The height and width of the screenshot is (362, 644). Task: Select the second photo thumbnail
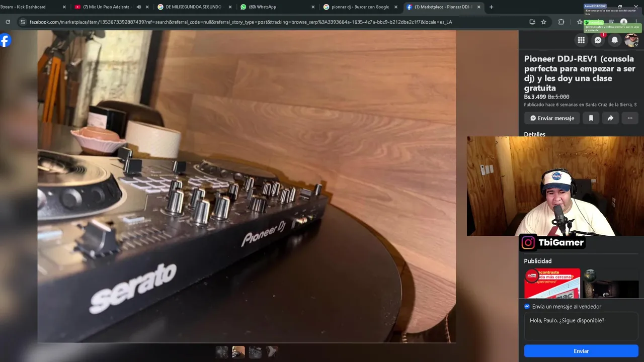tap(238, 352)
